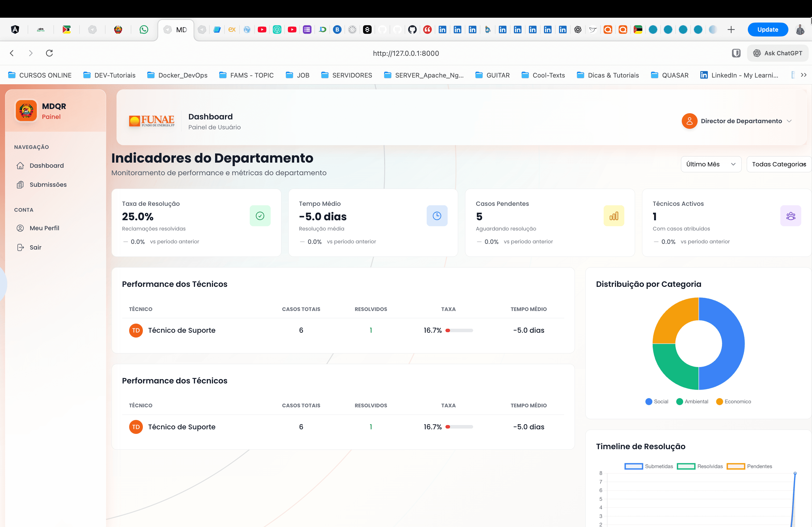Viewport: 812px width, 527px height.
Task: Open the CURSOS ONLINE bookmarks folder
Action: click(40, 75)
